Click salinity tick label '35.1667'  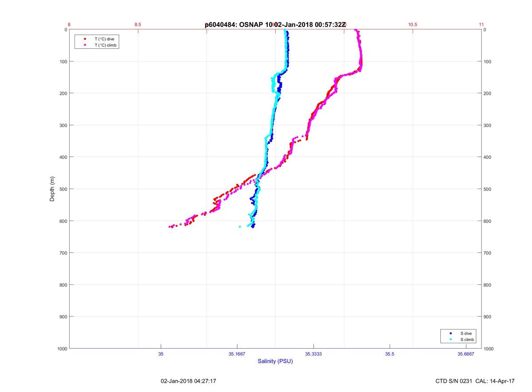[x=237, y=354]
